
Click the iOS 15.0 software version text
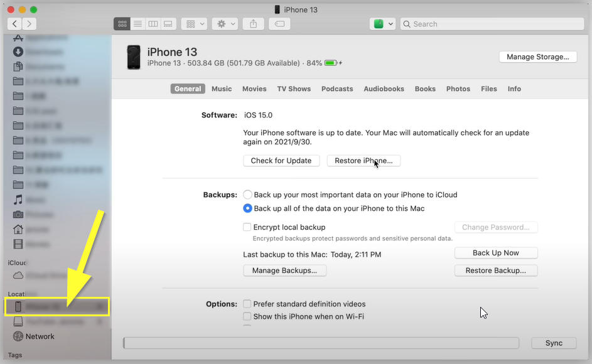coord(258,115)
